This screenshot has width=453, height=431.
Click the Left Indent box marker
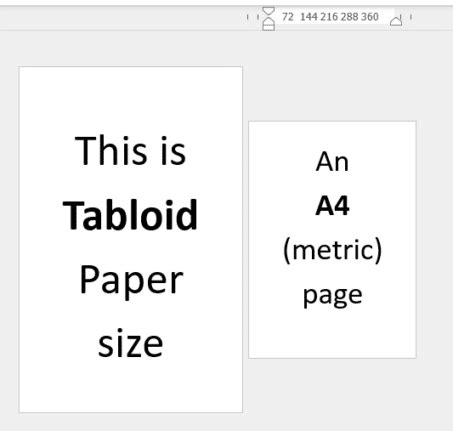pyautogui.click(x=268, y=28)
